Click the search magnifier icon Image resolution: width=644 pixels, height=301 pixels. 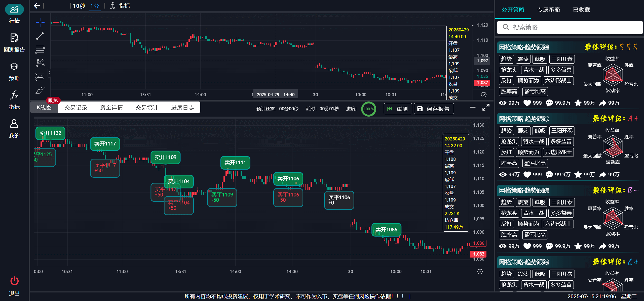[x=506, y=27]
